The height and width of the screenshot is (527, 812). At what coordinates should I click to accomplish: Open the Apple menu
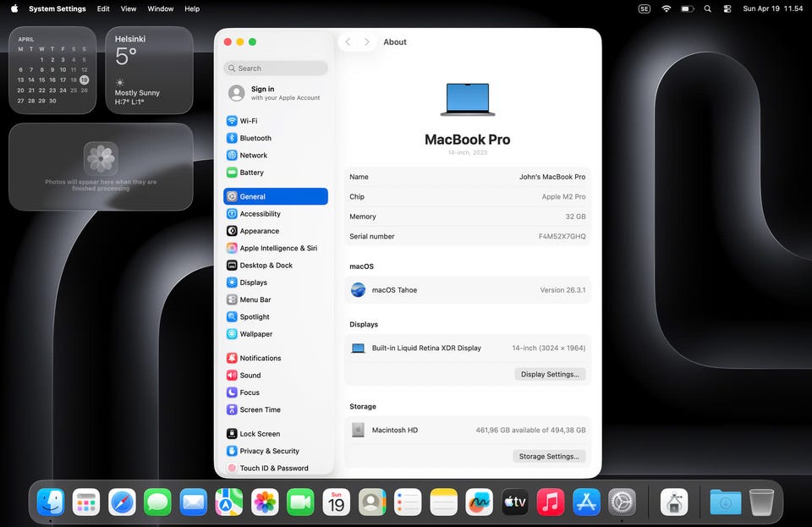tap(14, 8)
